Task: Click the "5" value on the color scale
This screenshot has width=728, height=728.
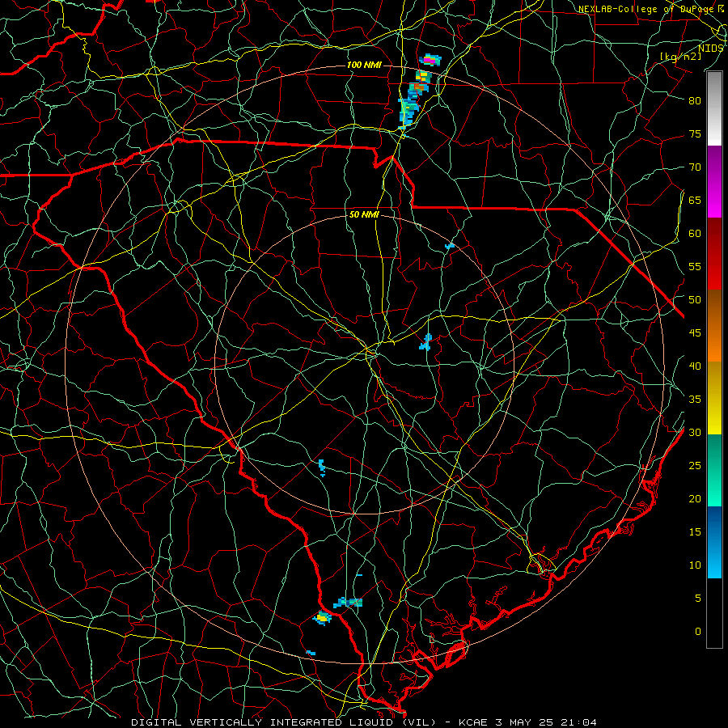Action: click(698, 599)
